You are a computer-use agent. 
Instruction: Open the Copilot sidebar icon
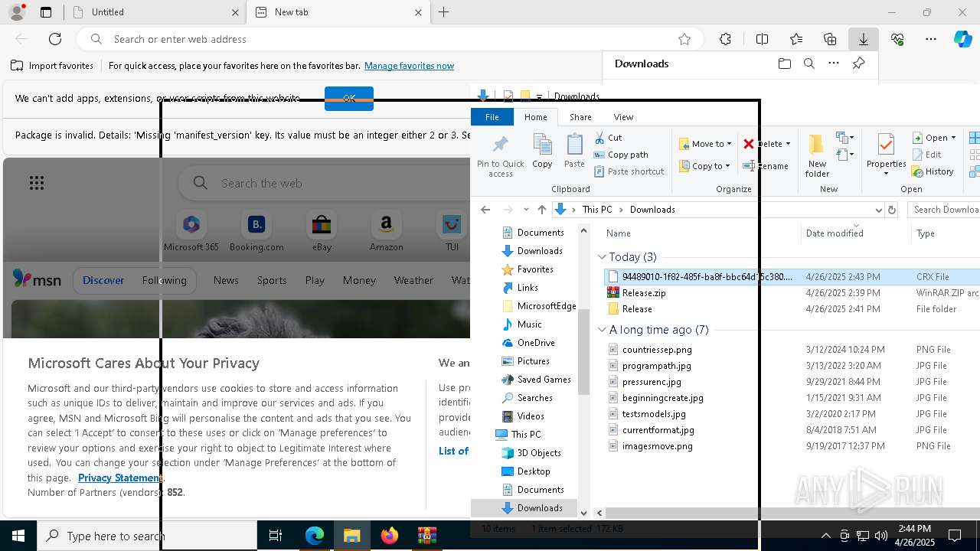coord(962,39)
